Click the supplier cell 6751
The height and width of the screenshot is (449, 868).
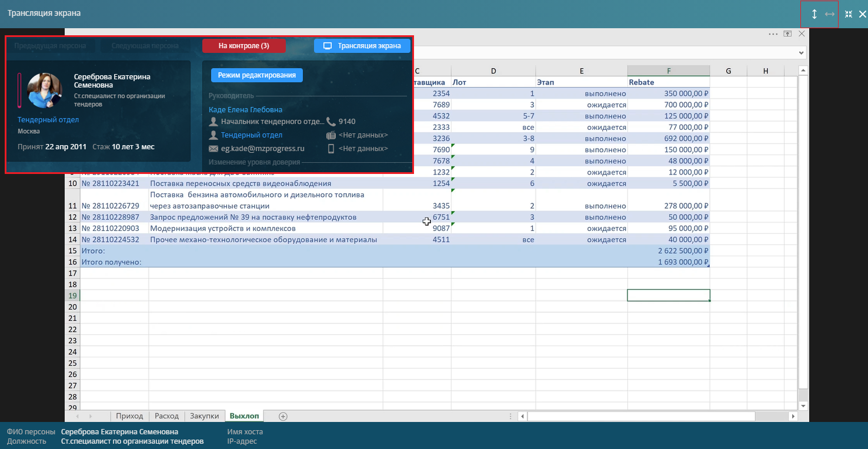417,217
